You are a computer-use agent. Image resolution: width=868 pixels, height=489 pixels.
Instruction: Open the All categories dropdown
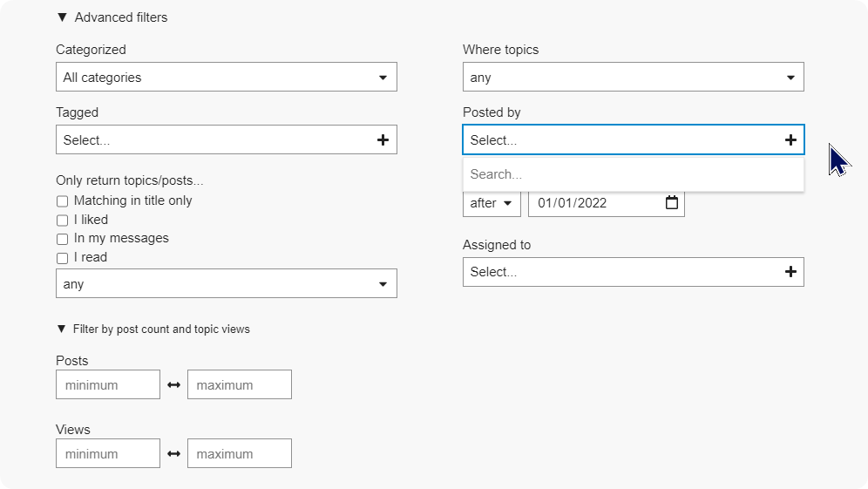227,77
